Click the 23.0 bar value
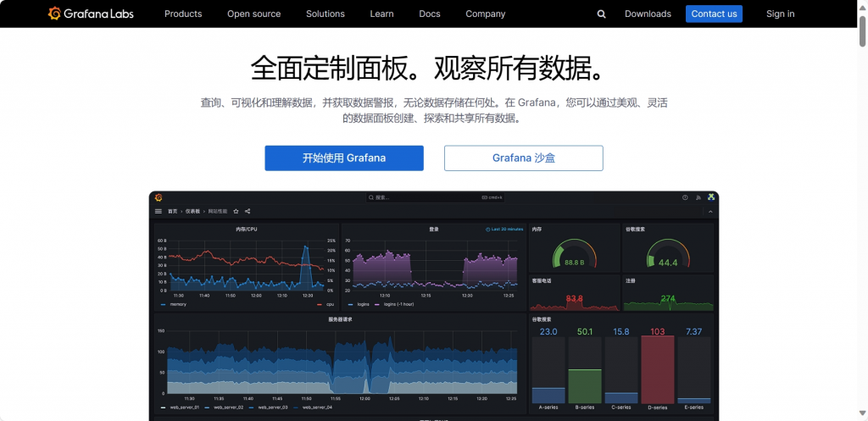The image size is (868, 421). tap(548, 331)
